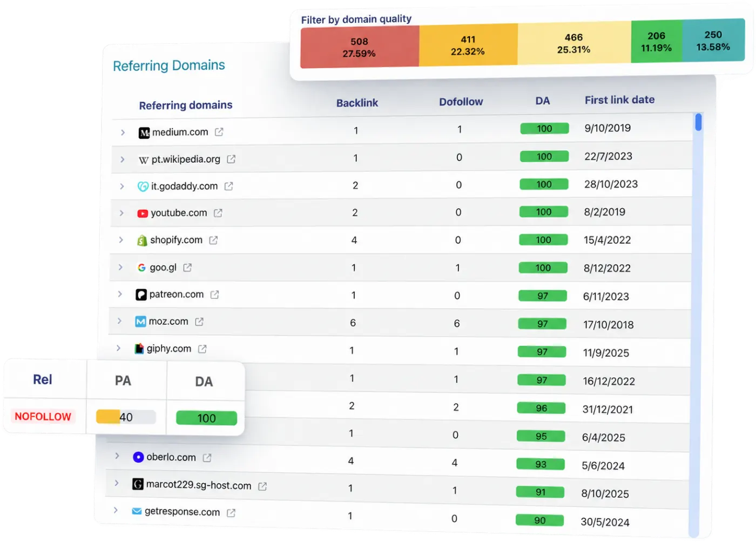The width and height of the screenshot is (756, 554).
Task: Open marcot229.sg-host.com external link icon
Action: [x=262, y=486]
